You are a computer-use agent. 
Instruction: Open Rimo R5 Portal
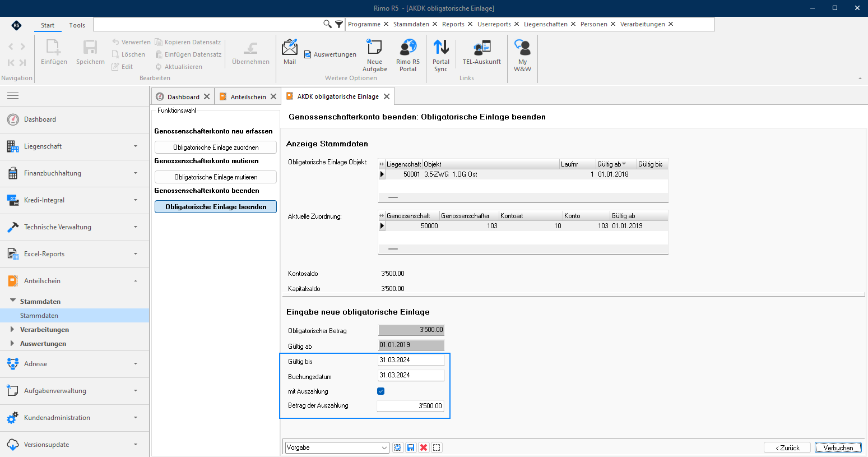[408, 55]
